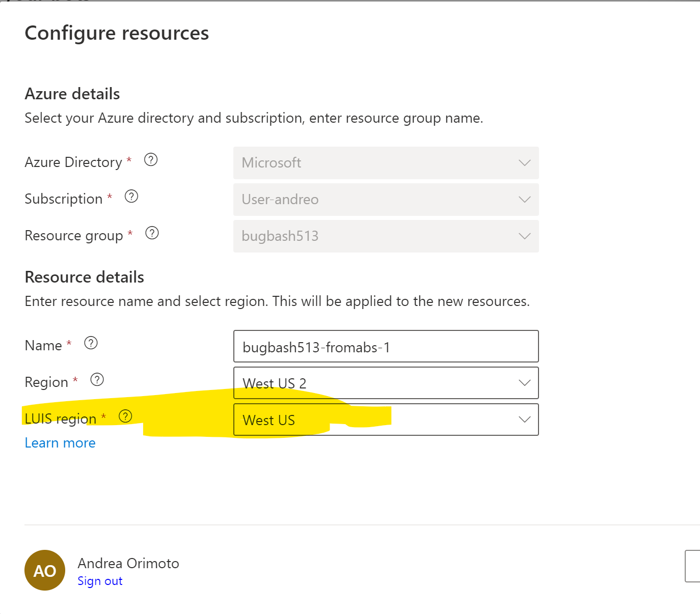Expand the Region dropdown set to West US 2
700x614 pixels.
click(386, 383)
